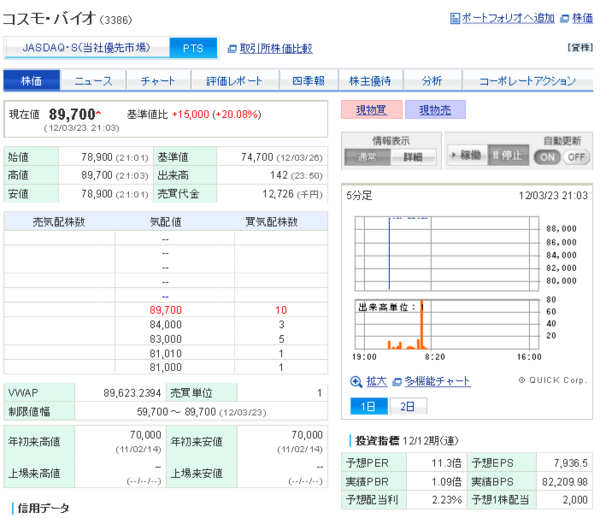Click the 81,000 quote price

pos(165,367)
